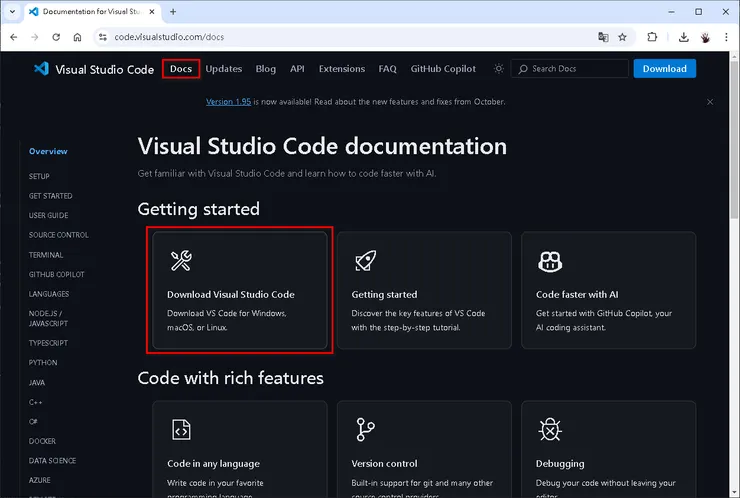Close the Documentation for Visual Studio tab
Viewport: 740px width, 498px height.
(151, 12)
